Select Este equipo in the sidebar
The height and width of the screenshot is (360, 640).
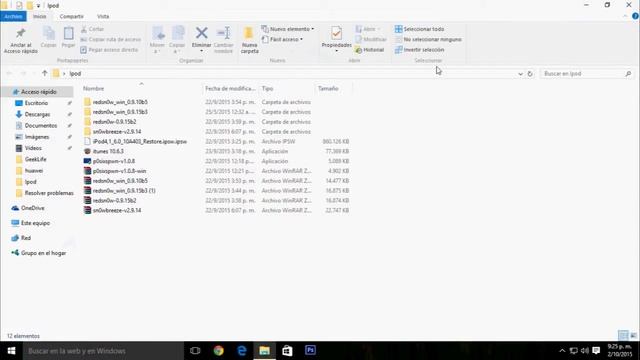tap(35, 223)
